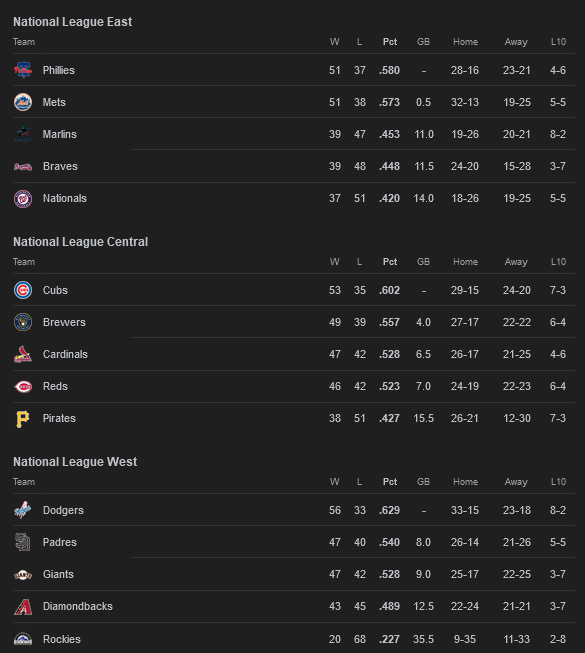Click the Diamondbacks team logo
Viewport: 585px width, 653px height.
(23, 606)
